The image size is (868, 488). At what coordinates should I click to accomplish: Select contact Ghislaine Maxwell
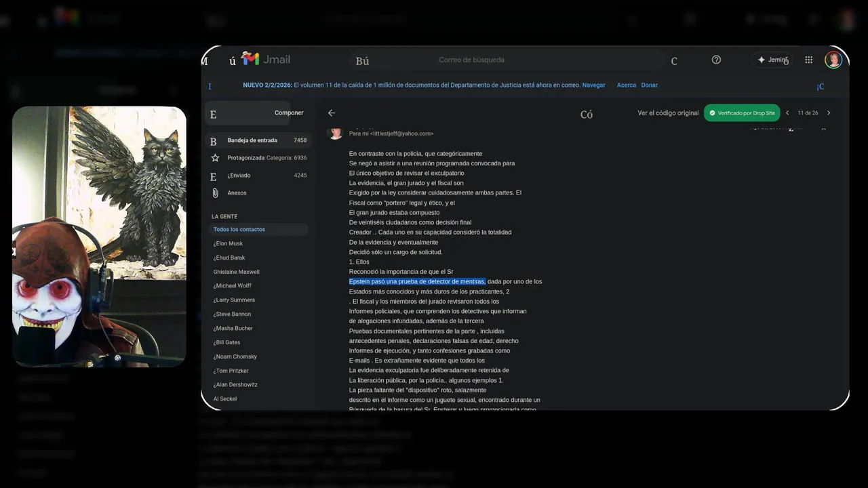tap(237, 272)
